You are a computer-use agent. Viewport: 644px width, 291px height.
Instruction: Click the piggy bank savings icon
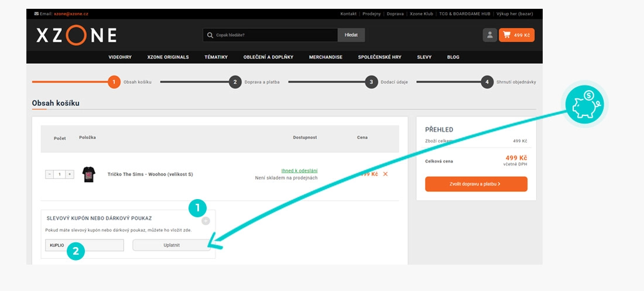coord(587,104)
